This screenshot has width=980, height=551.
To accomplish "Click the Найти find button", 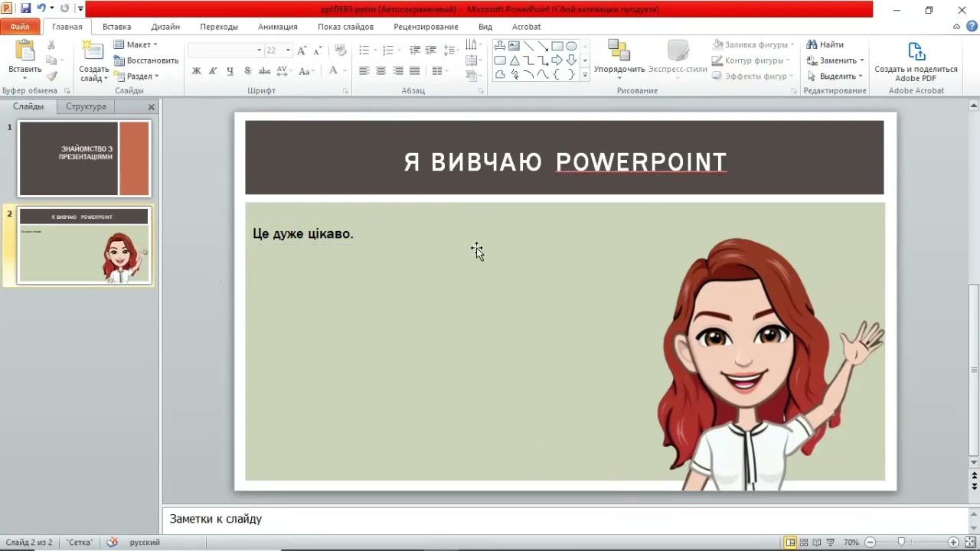I will point(825,44).
